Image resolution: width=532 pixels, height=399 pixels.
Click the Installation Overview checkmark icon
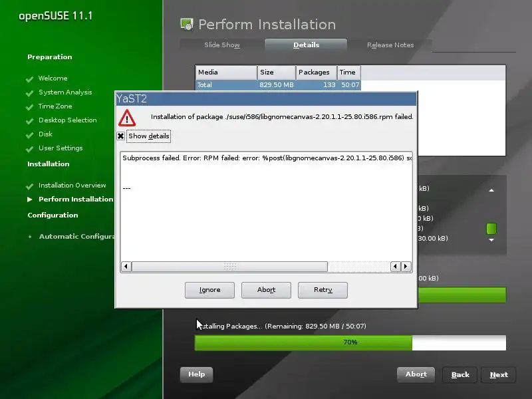(x=29, y=186)
